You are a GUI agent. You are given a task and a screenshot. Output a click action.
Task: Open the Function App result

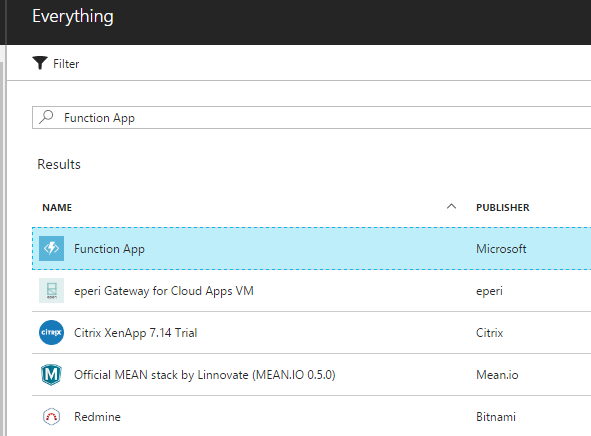tap(311, 249)
